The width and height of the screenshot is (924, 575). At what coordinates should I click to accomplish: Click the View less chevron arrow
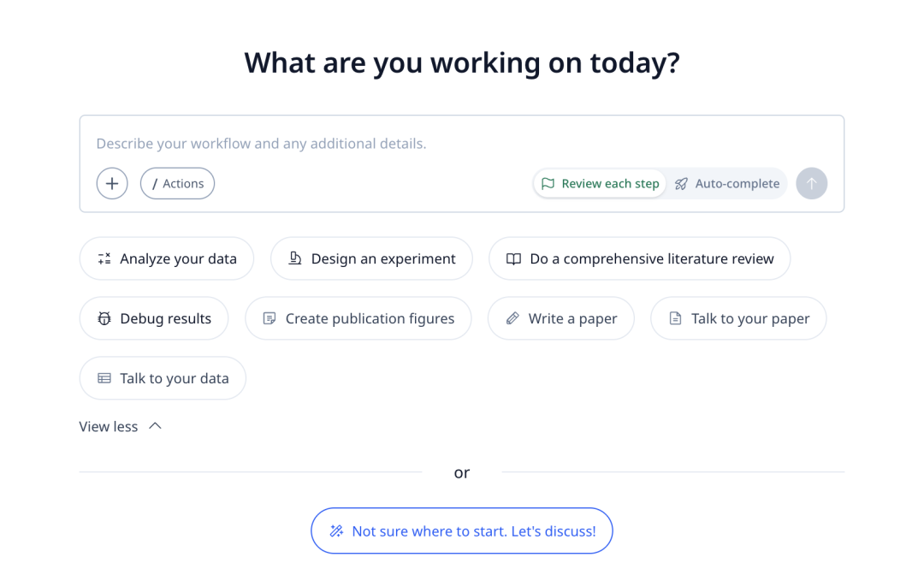click(155, 426)
